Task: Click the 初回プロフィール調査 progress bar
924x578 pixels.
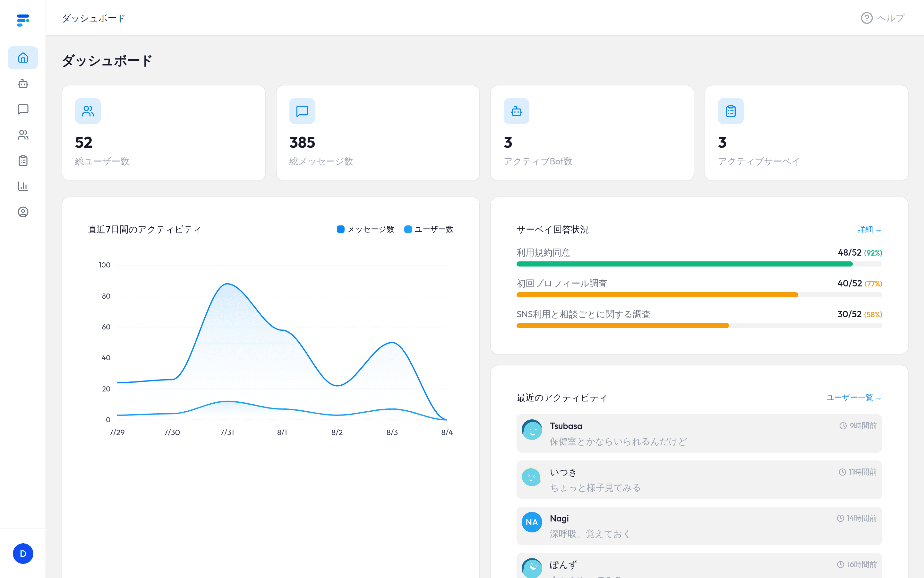Action: pos(699,295)
